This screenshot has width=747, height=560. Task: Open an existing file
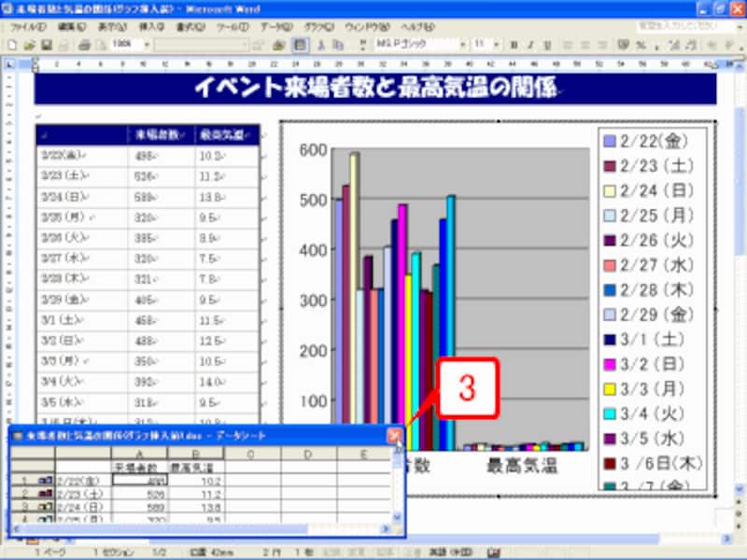pyautogui.click(x=28, y=45)
